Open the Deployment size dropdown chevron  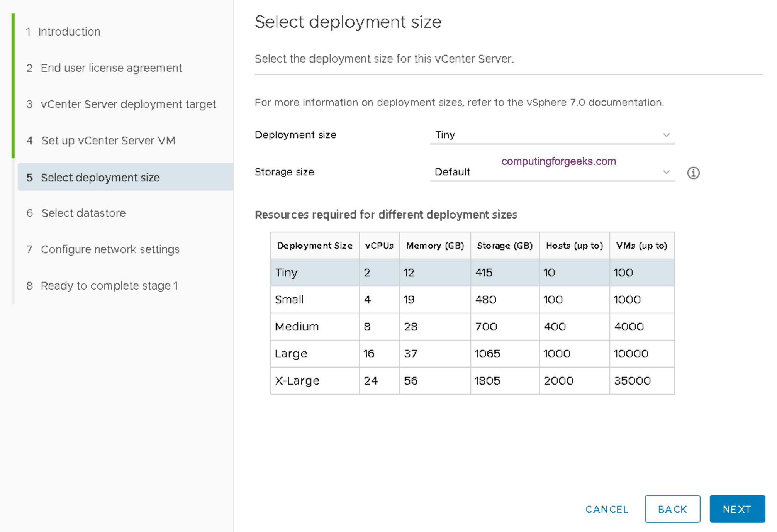(x=667, y=135)
